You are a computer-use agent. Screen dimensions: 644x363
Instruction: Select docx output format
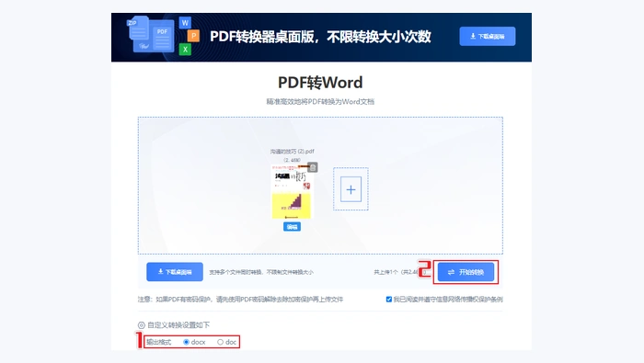186,342
